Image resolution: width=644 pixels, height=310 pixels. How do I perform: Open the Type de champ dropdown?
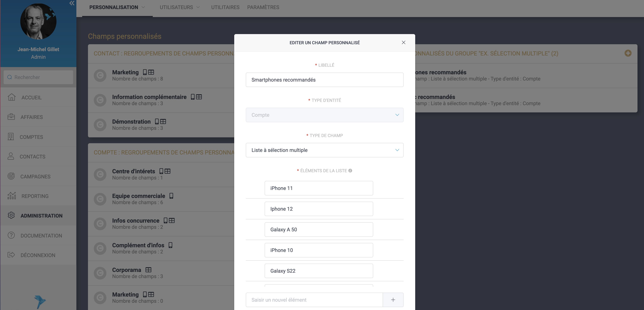pos(324,150)
